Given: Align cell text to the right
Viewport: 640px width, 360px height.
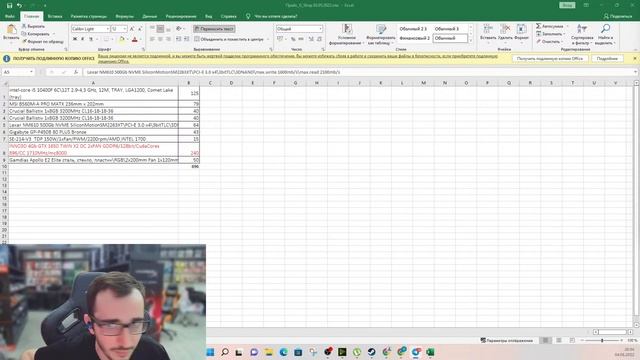Looking at the screenshot, I should pos(168,39).
